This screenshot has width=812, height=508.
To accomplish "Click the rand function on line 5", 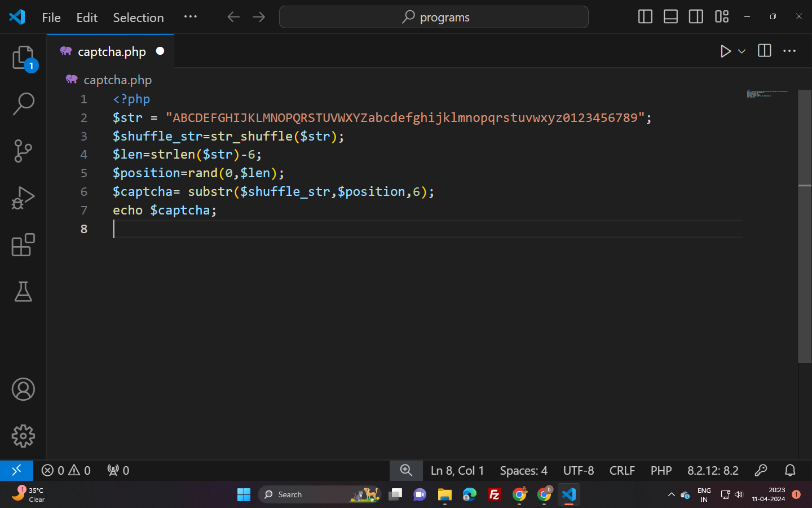I will click(202, 173).
